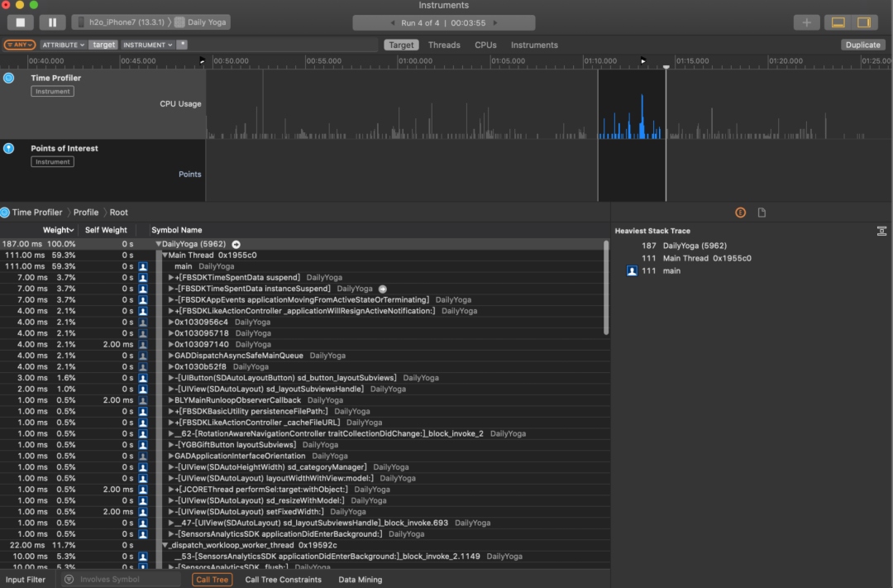Image resolution: width=893 pixels, height=588 pixels.
Task: Click the stack trace compression icon
Action: [881, 232]
